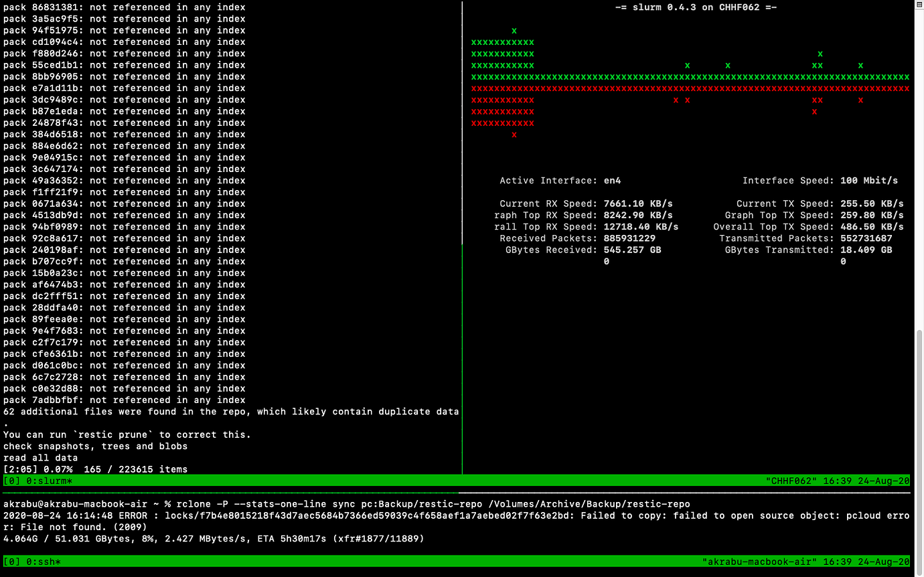Click the line 'pack 6c7c2728'
The width and height of the screenshot is (924, 577).
(x=125, y=377)
